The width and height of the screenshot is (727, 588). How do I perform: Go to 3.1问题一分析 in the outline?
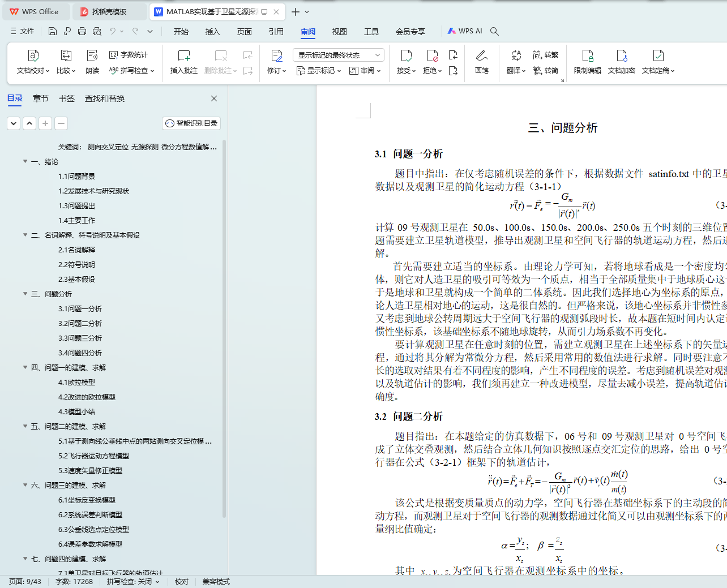80,309
